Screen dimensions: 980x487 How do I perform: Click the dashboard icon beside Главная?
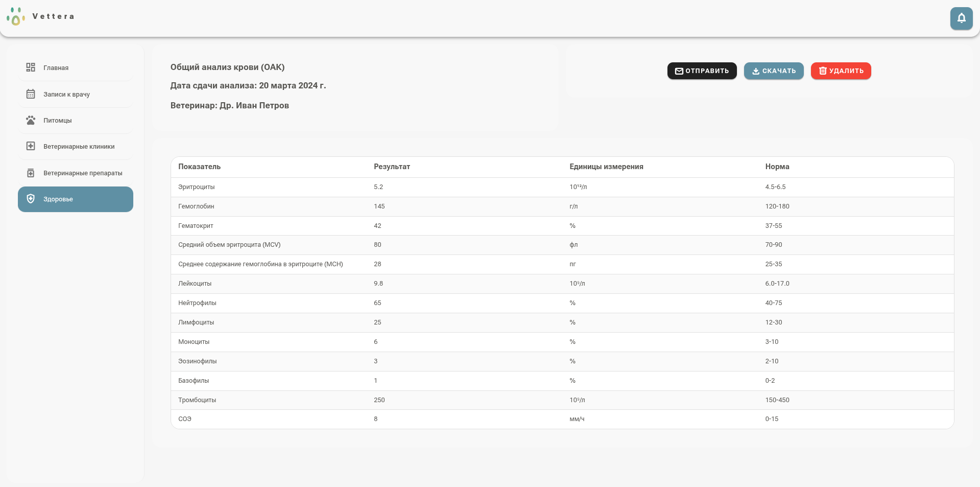[31, 67]
